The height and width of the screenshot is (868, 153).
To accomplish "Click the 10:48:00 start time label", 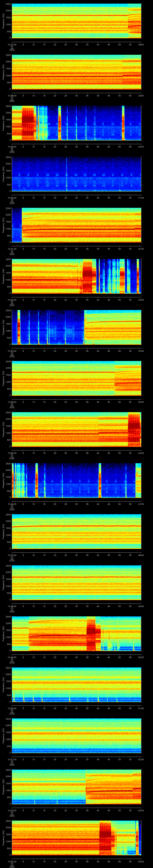I will (x=12, y=606).
